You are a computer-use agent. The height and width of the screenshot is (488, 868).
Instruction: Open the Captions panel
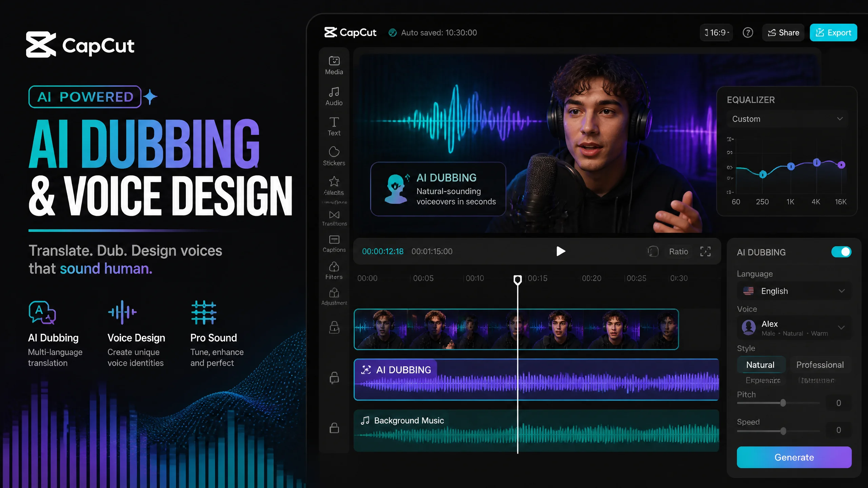(x=334, y=244)
